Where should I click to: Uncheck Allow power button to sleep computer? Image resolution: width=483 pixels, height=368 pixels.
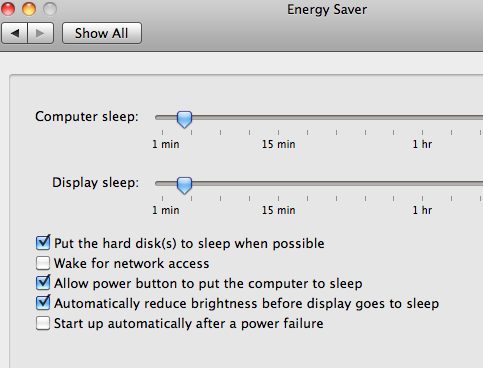43,283
